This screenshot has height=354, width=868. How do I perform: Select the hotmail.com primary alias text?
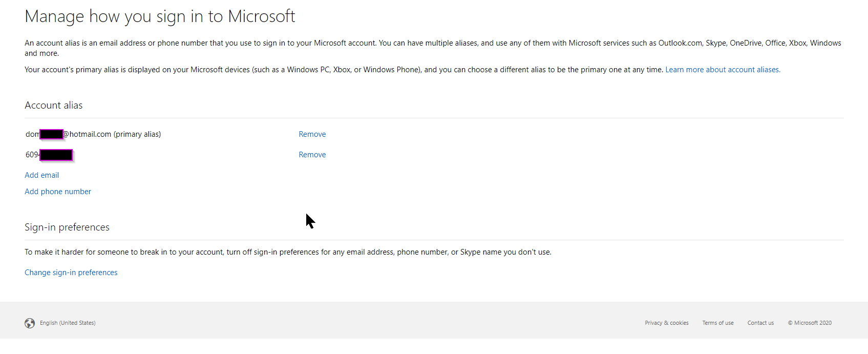[x=93, y=134]
